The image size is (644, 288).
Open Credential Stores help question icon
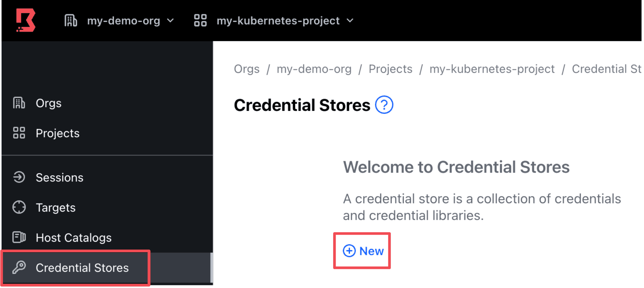pos(384,105)
